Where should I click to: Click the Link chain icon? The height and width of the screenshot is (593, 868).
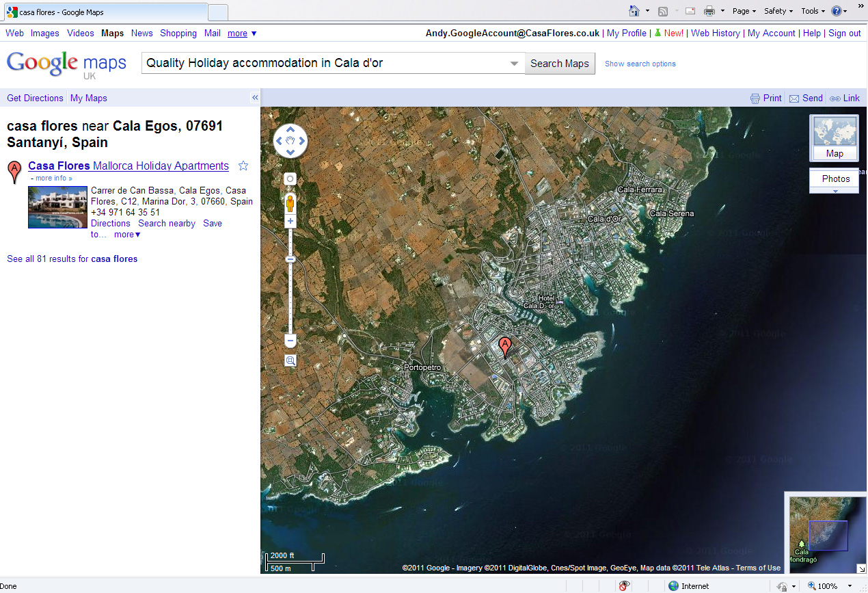(x=835, y=98)
